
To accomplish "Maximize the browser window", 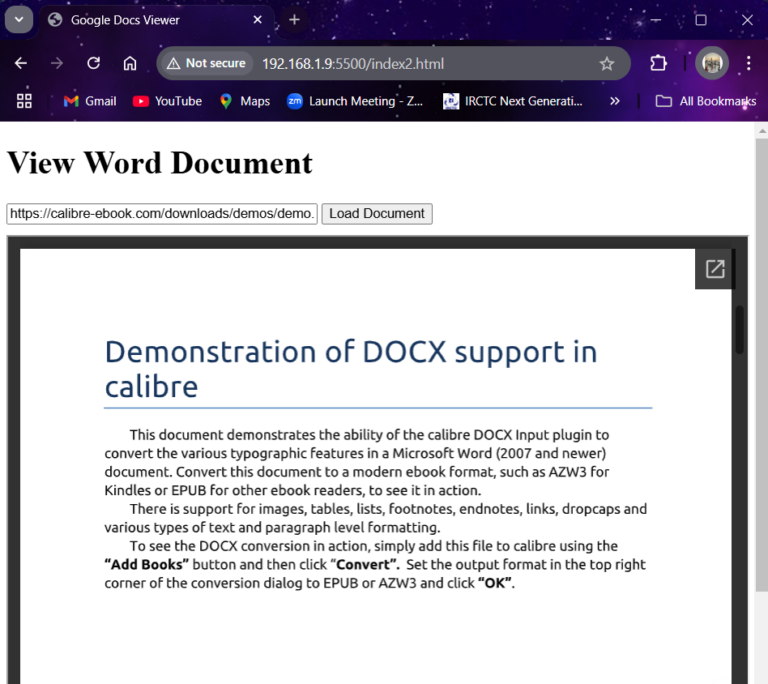I will tap(701, 20).
